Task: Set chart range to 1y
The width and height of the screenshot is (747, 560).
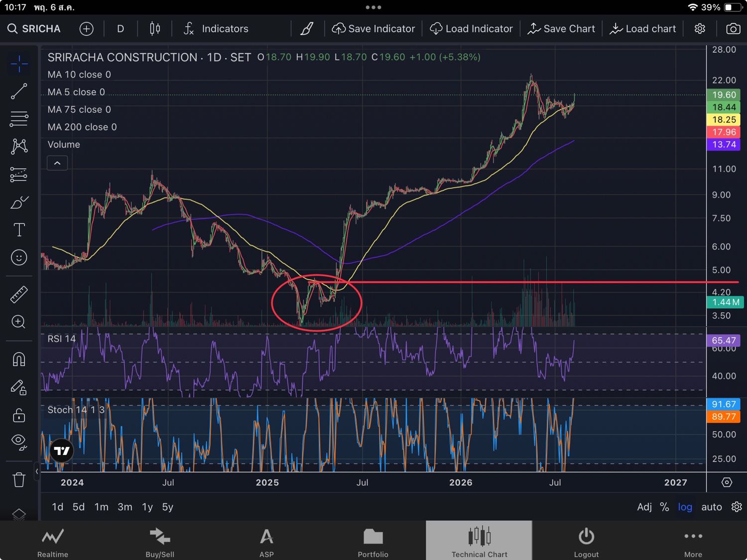Action: click(147, 507)
